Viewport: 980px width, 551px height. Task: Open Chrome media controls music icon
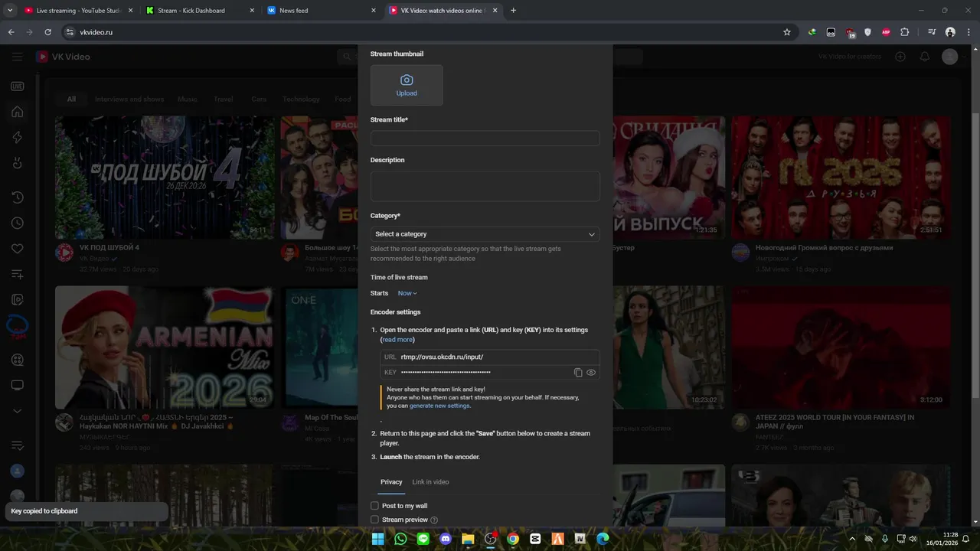[x=932, y=32]
